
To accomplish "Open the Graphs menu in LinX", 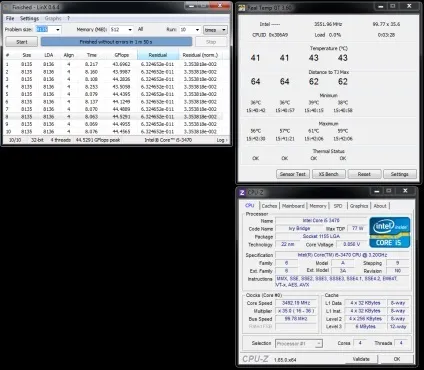I will (x=53, y=18).
